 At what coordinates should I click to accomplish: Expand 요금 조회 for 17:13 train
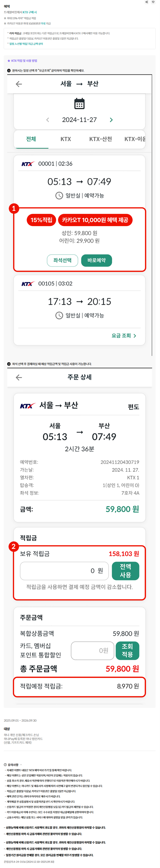coord(124,336)
